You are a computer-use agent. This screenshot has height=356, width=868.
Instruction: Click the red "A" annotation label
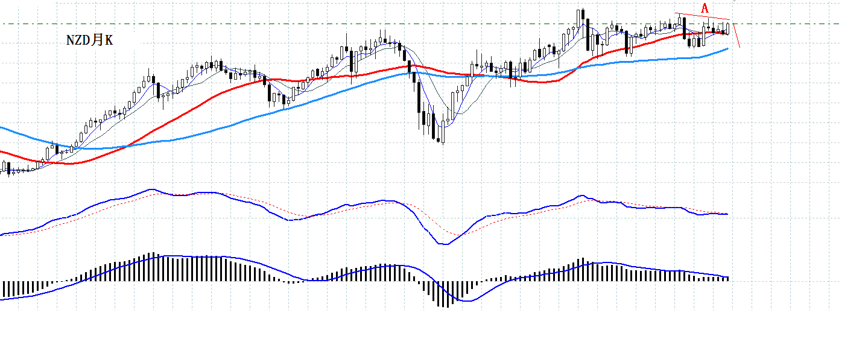[x=705, y=8]
